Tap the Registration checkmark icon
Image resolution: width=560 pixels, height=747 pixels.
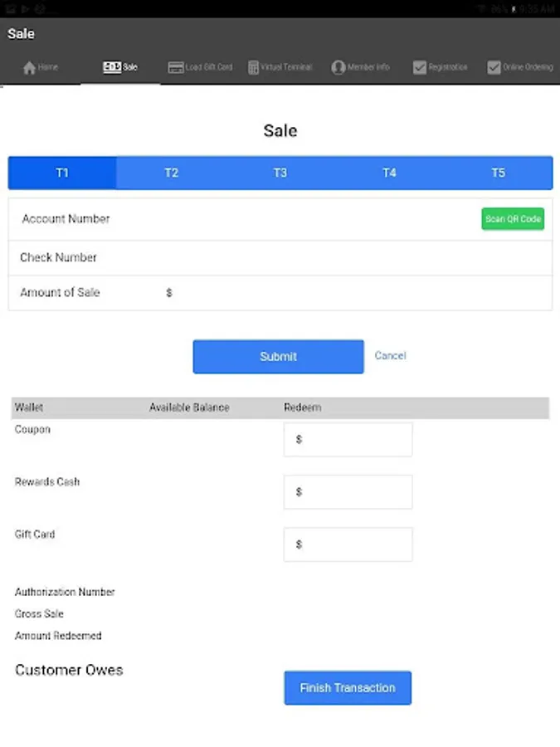pos(420,67)
